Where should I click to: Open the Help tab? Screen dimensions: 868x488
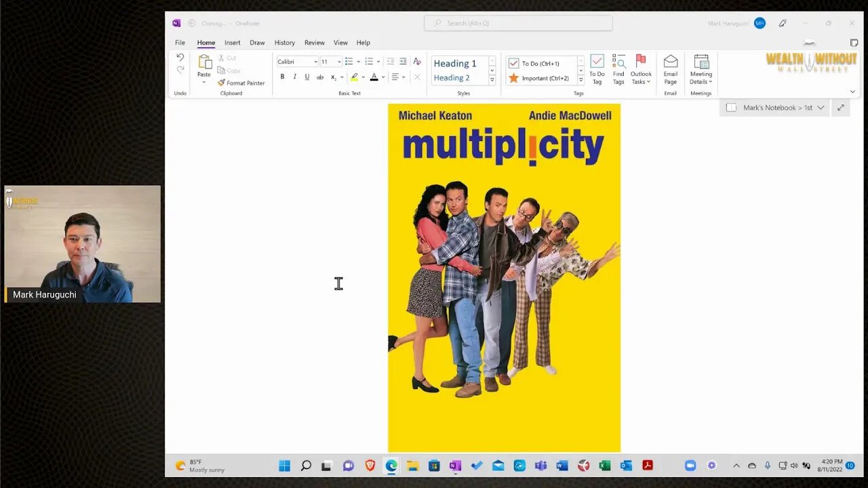click(x=363, y=43)
